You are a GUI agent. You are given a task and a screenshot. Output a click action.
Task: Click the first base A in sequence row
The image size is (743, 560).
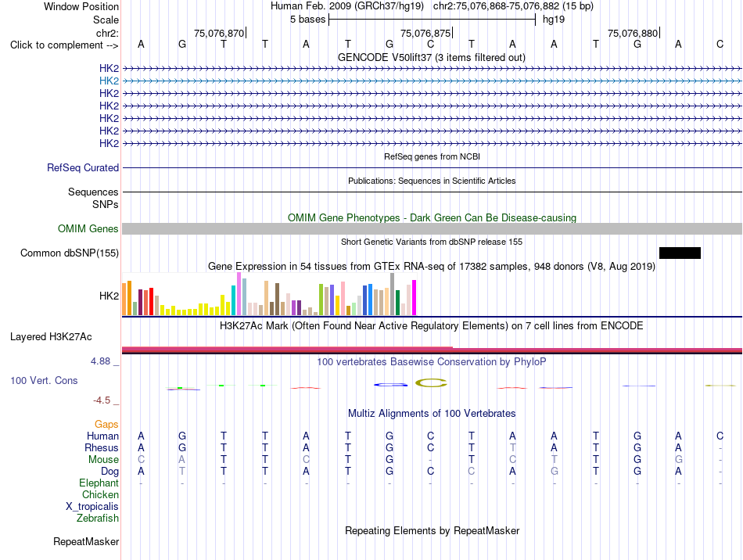point(141,45)
